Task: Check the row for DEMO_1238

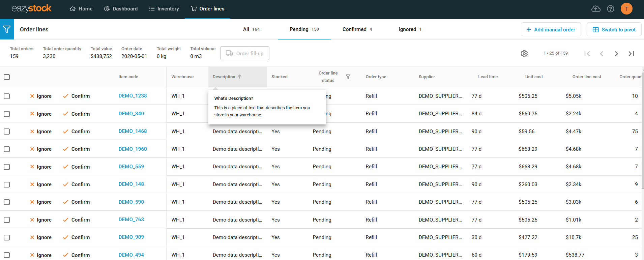Action: [x=7, y=96]
